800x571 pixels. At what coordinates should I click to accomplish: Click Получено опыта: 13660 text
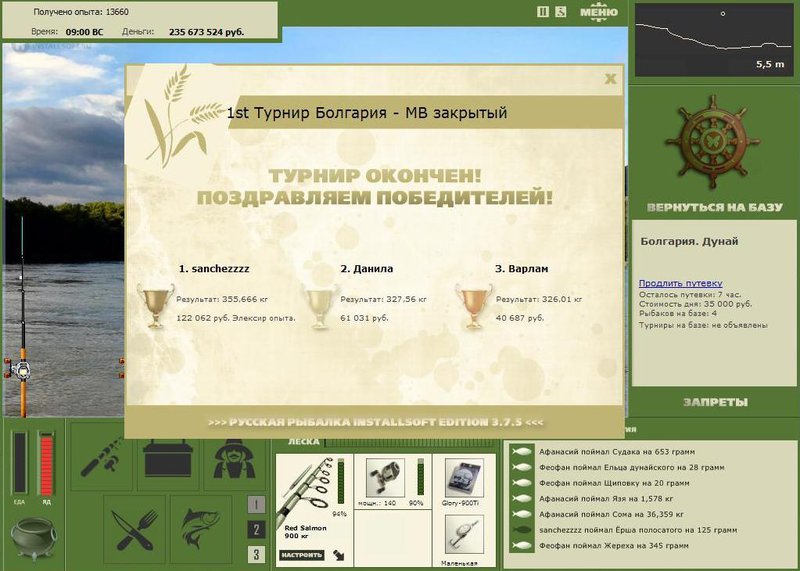tap(81, 12)
